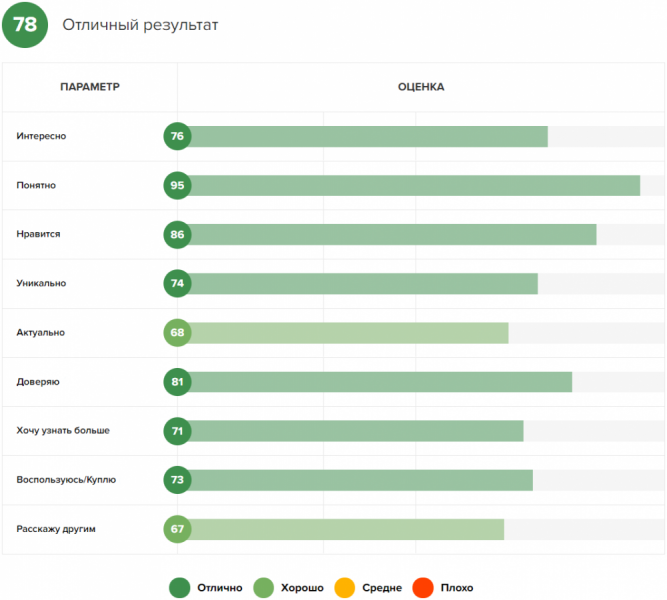Screen dimensions: 667x600
Task: Click the 81 score circle for Доверяю
Action: pyautogui.click(x=177, y=381)
